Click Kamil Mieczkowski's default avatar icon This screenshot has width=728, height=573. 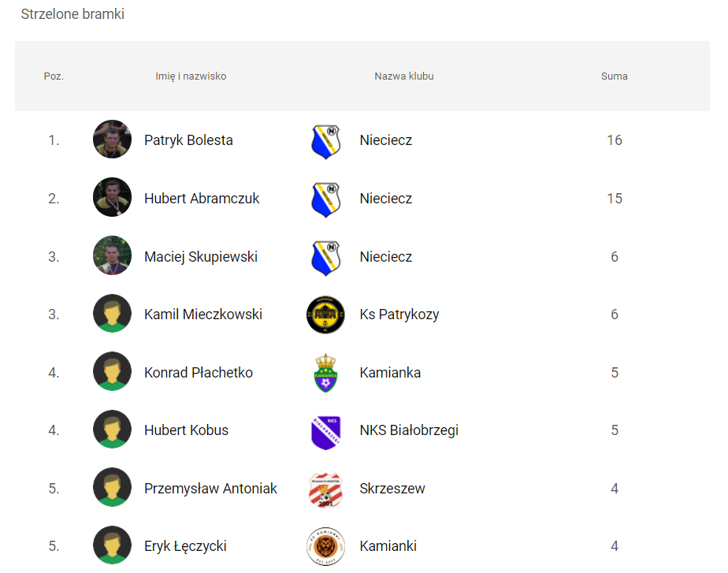pyautogui.click(x=113, y=314)
